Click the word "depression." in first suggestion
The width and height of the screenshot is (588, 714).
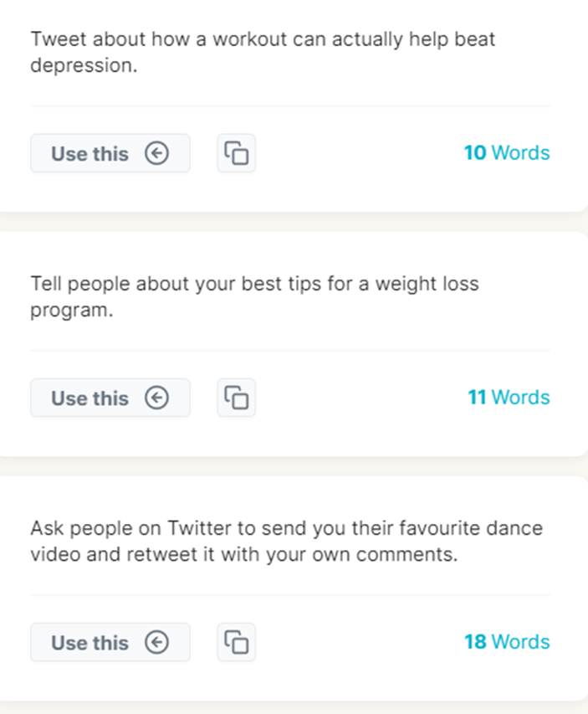[x=83, y=66]
